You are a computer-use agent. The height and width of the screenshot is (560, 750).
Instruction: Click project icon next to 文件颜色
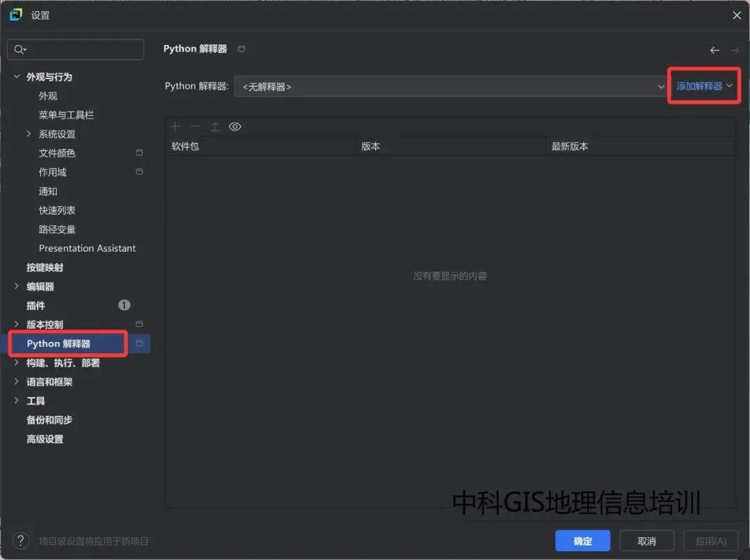tap(139, 153)
